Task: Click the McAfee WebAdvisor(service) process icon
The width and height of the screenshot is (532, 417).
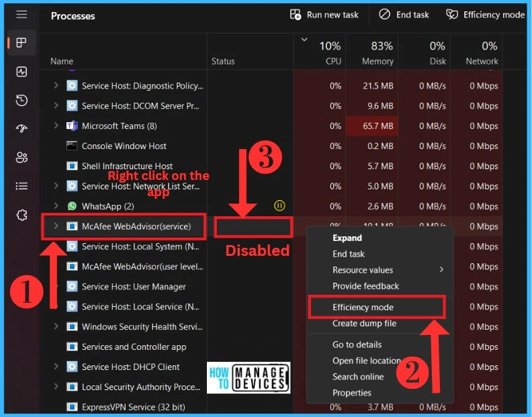Action: 72,226
